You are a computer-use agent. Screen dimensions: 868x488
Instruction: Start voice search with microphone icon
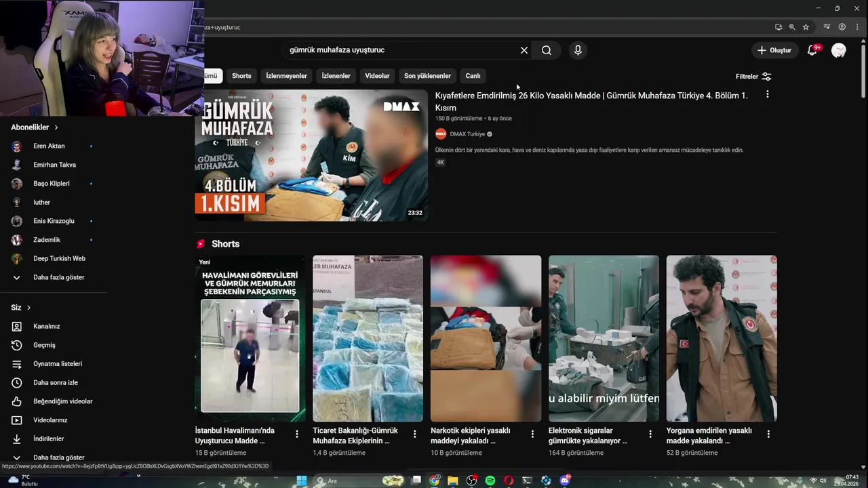click(x=578, y=50)
